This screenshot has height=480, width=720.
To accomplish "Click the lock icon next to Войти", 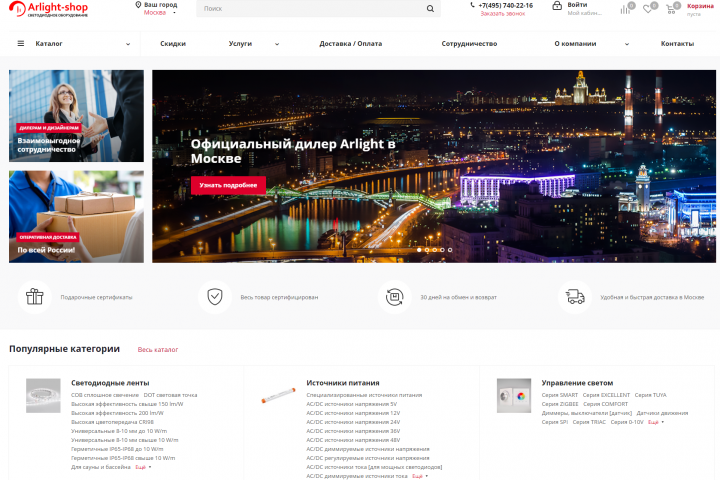I will coord(557,6).
